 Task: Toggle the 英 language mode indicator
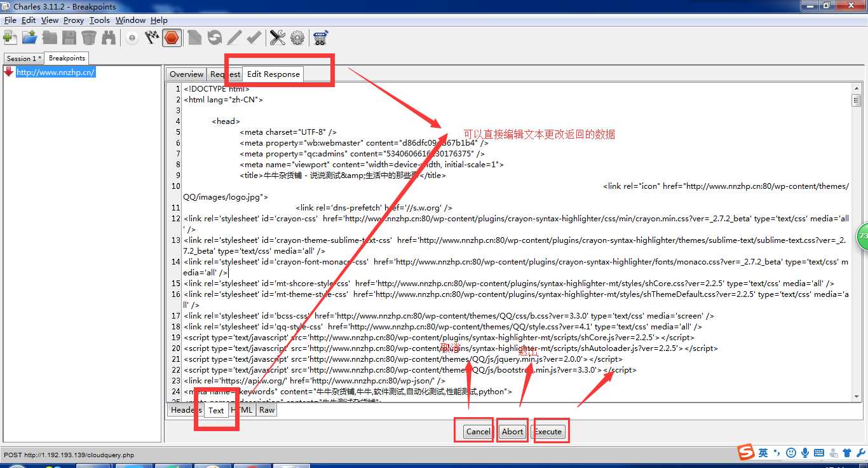pos(763,453)
